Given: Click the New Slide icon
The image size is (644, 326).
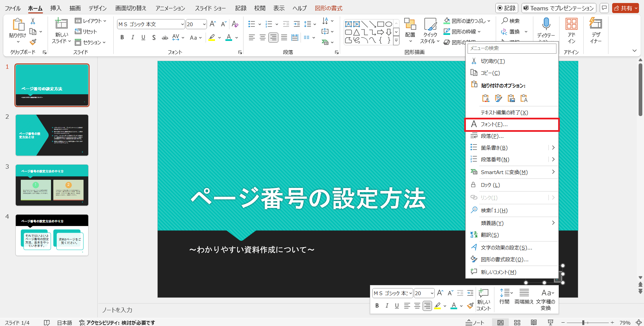Looking at the screenshot, I should tap(61, 24).
